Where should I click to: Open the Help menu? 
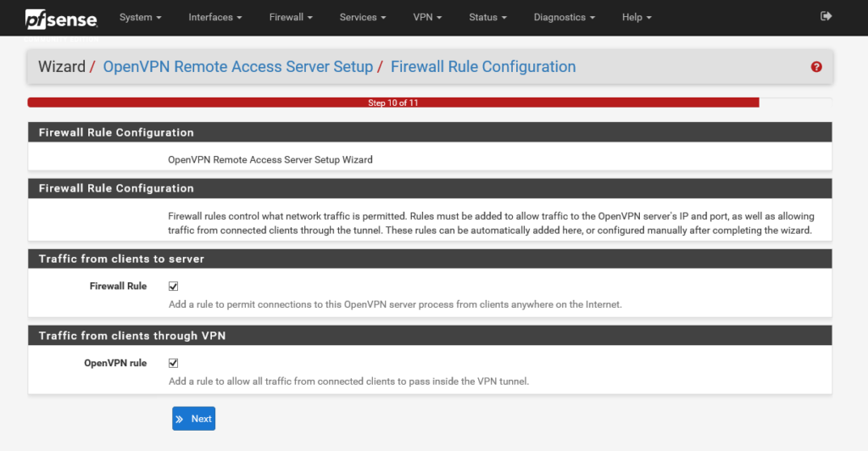pyautogui.click(x=637, y=17)
